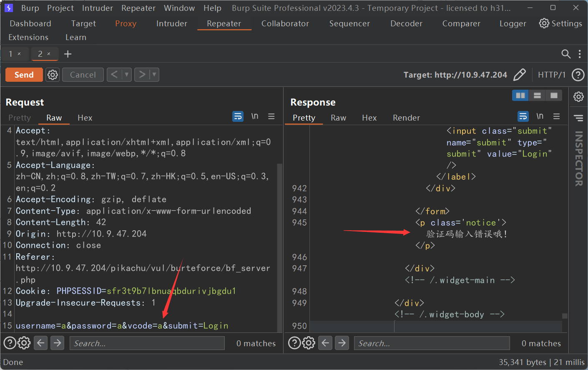The width and height of the screenshot is (588, 370).
Task: Open the Intruder menu in menu bar
Action: pyautogui.click(x=98, y=8)
